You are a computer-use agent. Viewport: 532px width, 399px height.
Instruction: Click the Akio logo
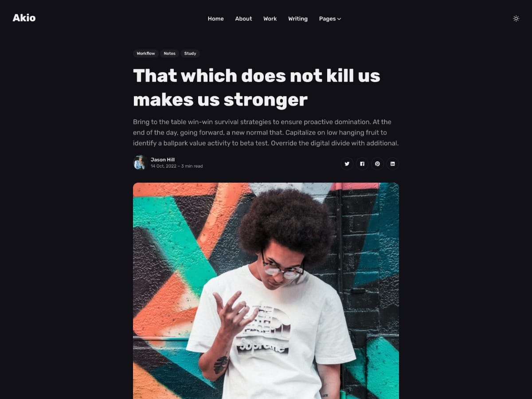24,18
